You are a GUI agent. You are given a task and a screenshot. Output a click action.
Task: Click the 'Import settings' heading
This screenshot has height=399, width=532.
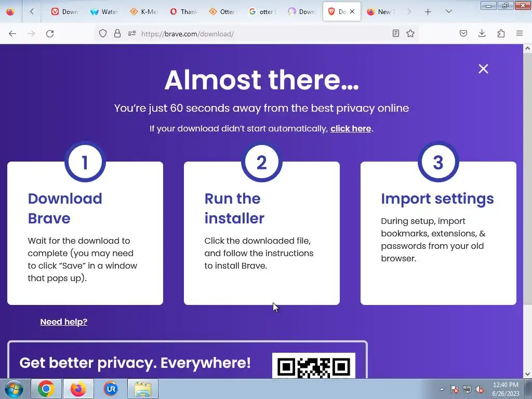pos(437,199)
